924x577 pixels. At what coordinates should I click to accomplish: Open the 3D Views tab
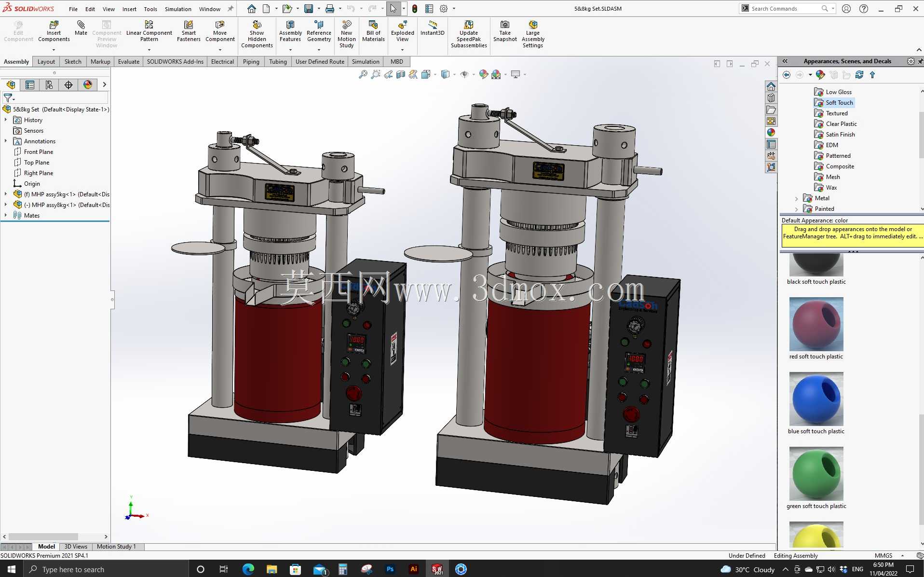76,547
